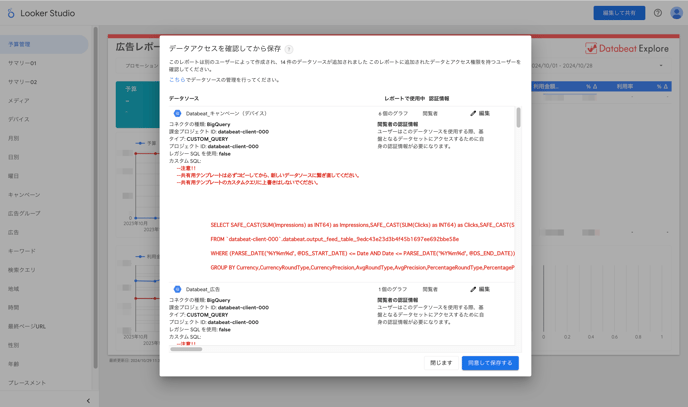This screenshot has height=407, width=688.
Task: Click the WHERE PARSE_DATE SQL line
Action: 362,253
